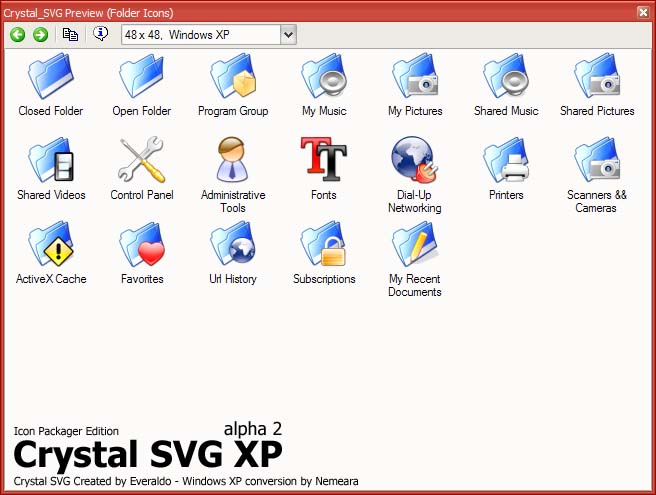Select the ActiveX Cache warning icon

click(51, 244)
